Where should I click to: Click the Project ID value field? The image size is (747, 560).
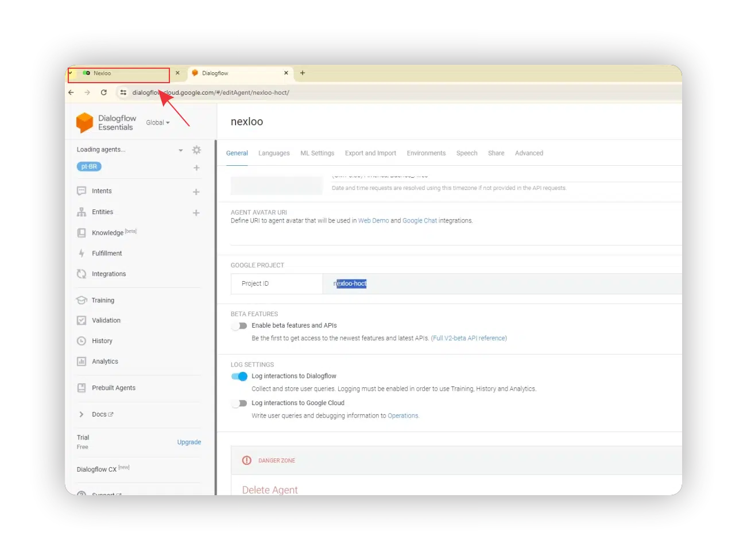click(x=502, y=283)
